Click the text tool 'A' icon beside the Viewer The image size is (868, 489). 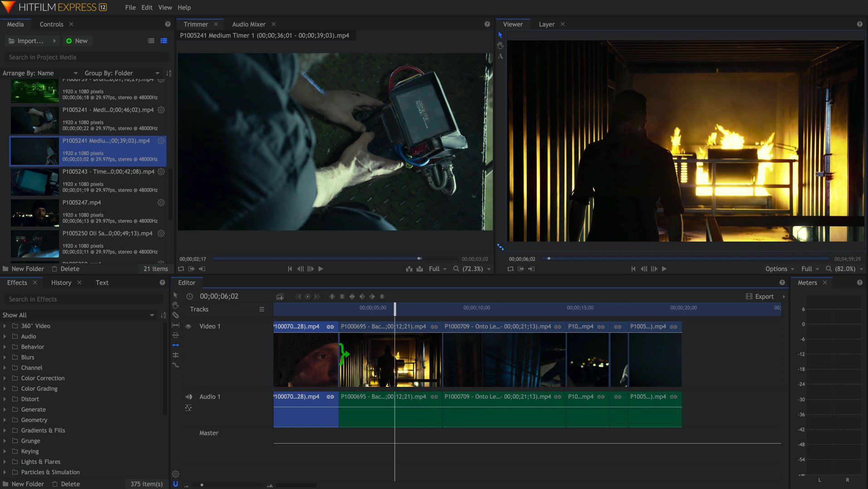pos(500,56)
